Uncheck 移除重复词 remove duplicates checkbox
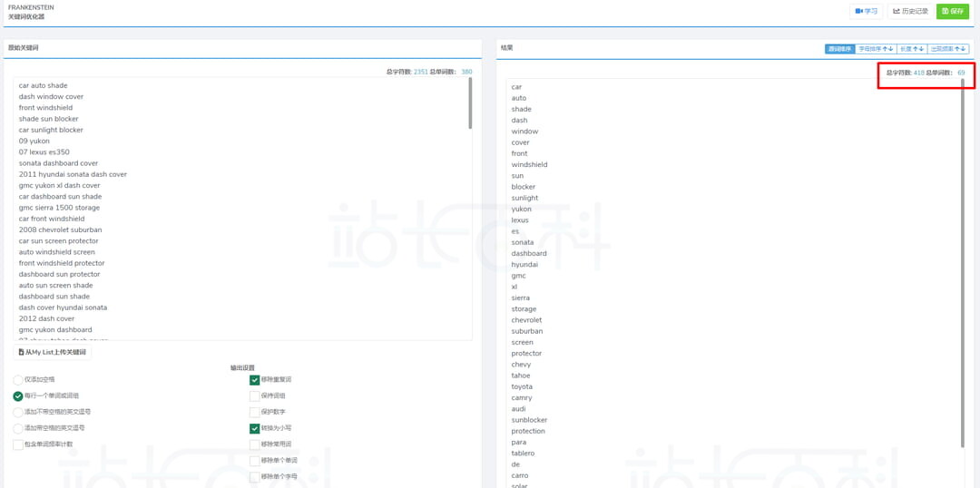 click(x=254, y=379)
